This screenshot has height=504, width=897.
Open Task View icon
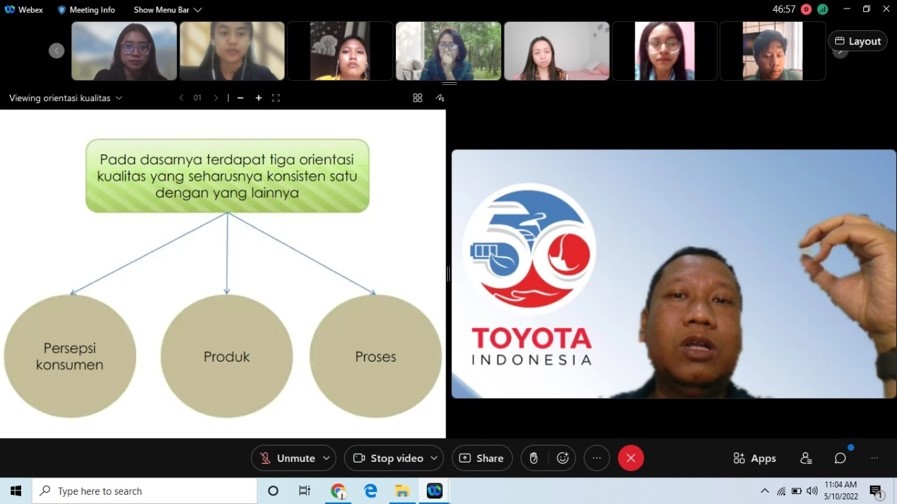[304, 491]
